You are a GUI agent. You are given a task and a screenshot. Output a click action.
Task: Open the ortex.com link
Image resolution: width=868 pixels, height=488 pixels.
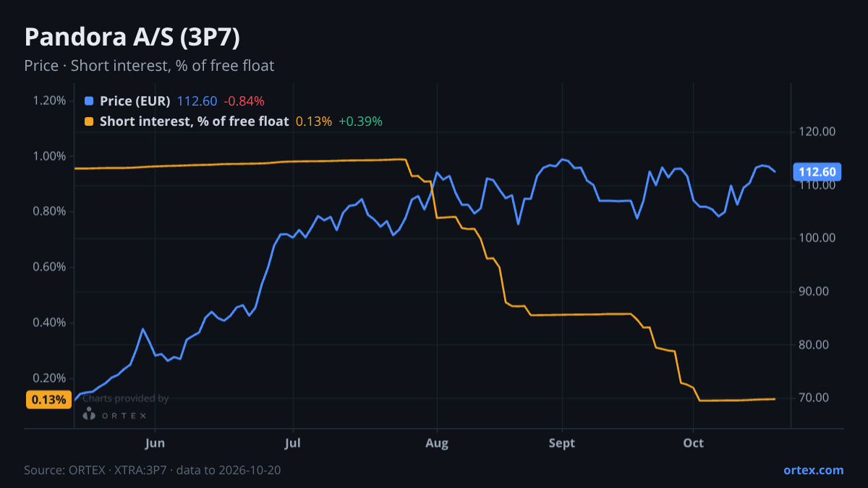click(x=813, y=470)
